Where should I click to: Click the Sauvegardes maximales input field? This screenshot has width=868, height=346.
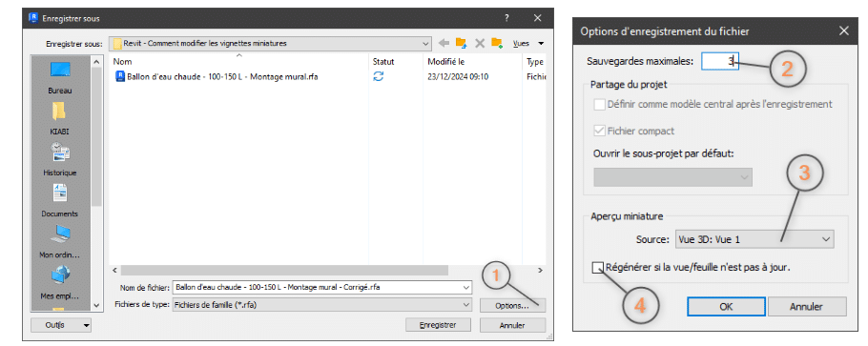[719, 61]
